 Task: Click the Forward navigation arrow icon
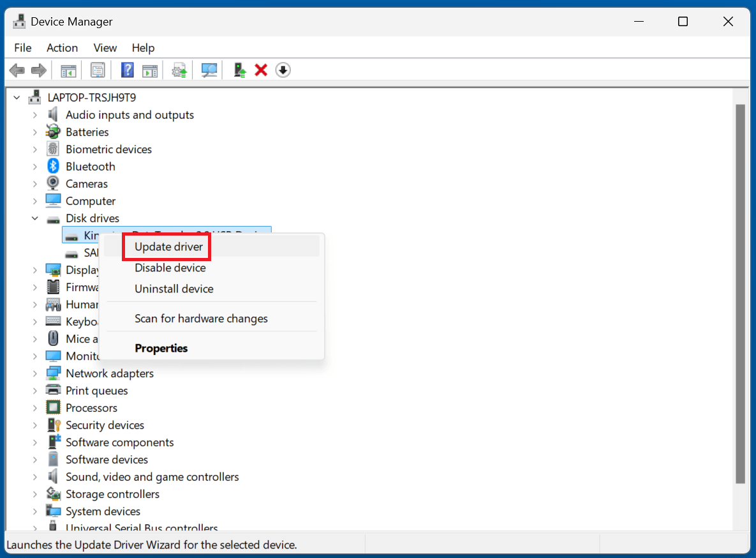(x=38, y=70)
